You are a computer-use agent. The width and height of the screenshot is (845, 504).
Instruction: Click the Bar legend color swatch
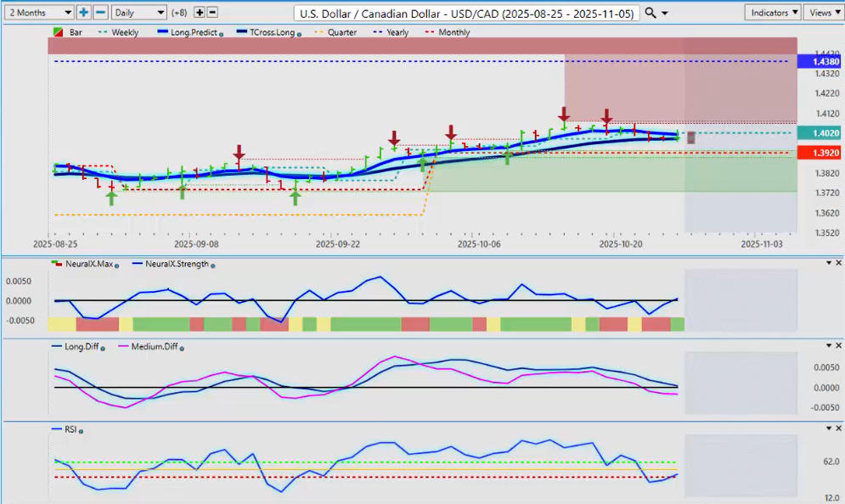coord(58,32)
